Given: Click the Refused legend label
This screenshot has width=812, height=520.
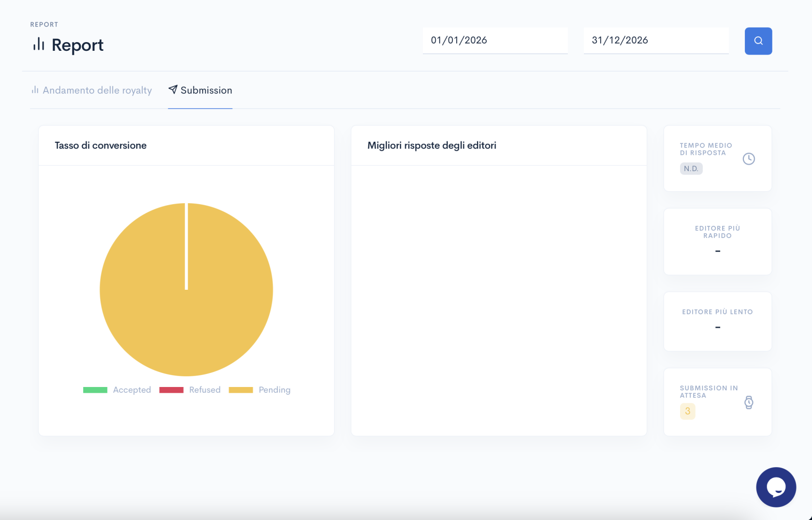Looking at the screenshot, I should [205, 390].
